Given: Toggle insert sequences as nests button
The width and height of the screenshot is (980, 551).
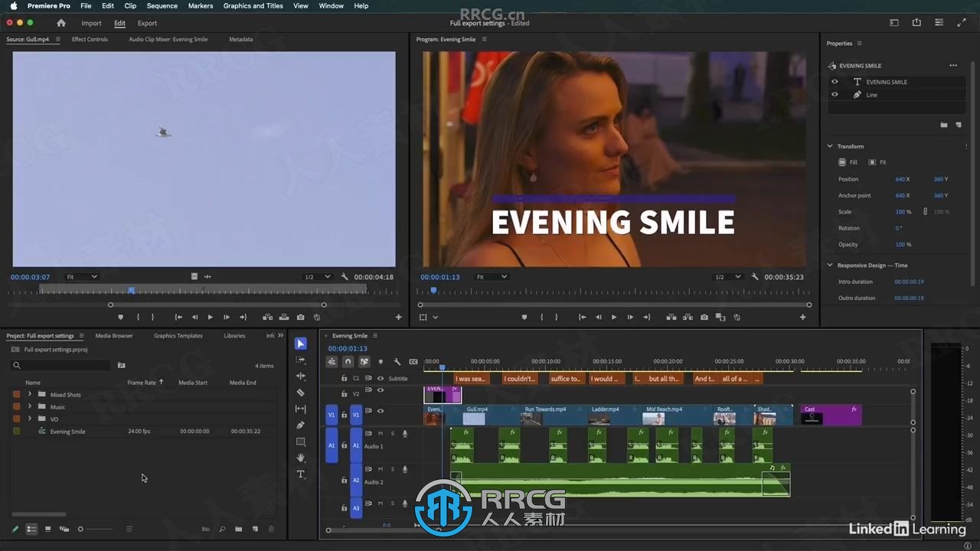Looking at the screenshot, I should pyautogui.click(x=332, y=362).
